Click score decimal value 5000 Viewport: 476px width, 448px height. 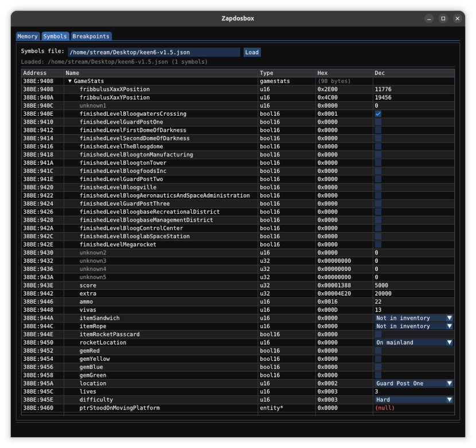point(381,285)
